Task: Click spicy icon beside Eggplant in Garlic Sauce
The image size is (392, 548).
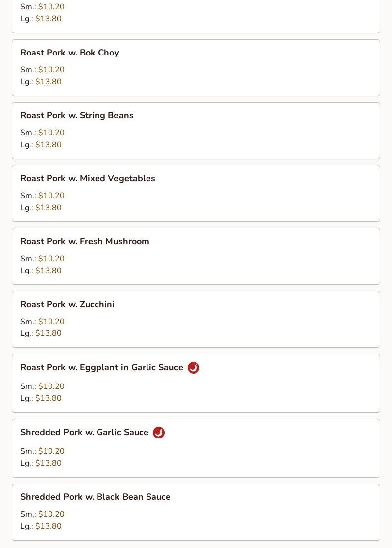Action: pos(194,368)
